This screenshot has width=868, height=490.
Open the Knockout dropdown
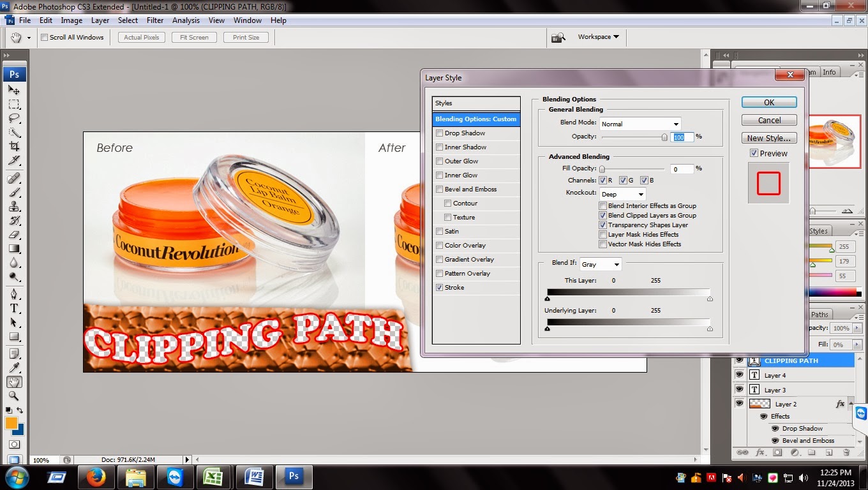pyautogui.click(x=623, y=194)
